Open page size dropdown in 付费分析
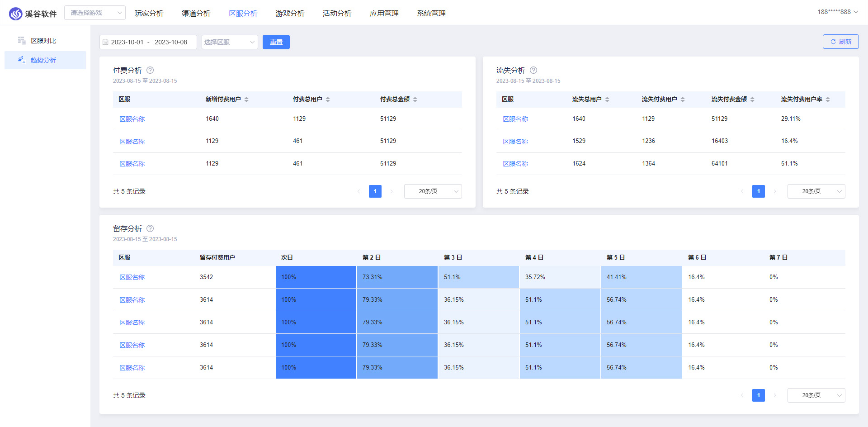Screen dimensions: 868x427 (x=433, y=191)
